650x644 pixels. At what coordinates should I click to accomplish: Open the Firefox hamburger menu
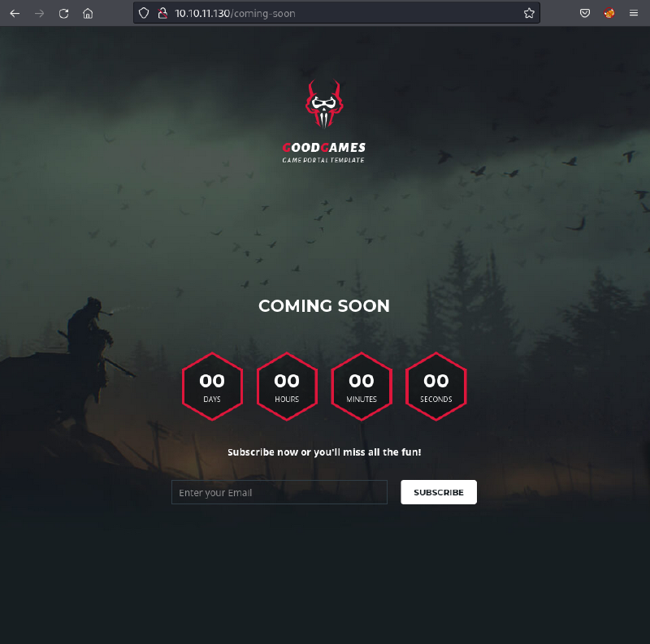pyautogui.click(x=635, y=13)
